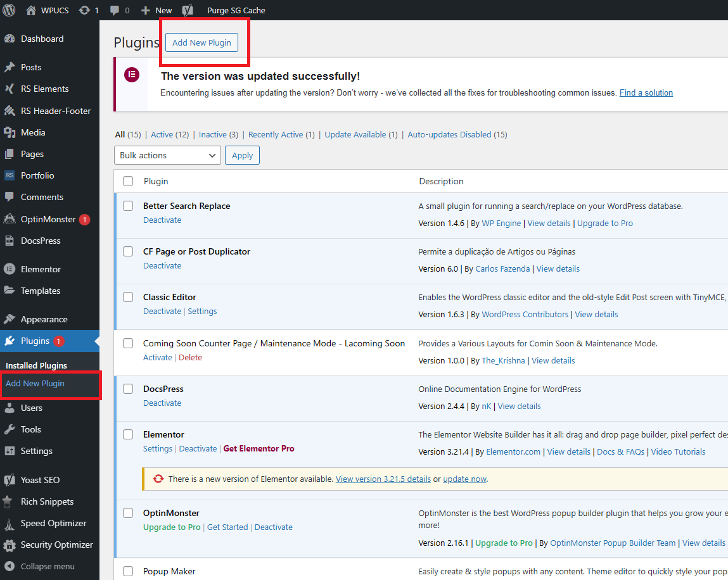The height and width of the screenshot is (580, 728).
Task: Open the Find a solution link
Action: tap(646, 93)
